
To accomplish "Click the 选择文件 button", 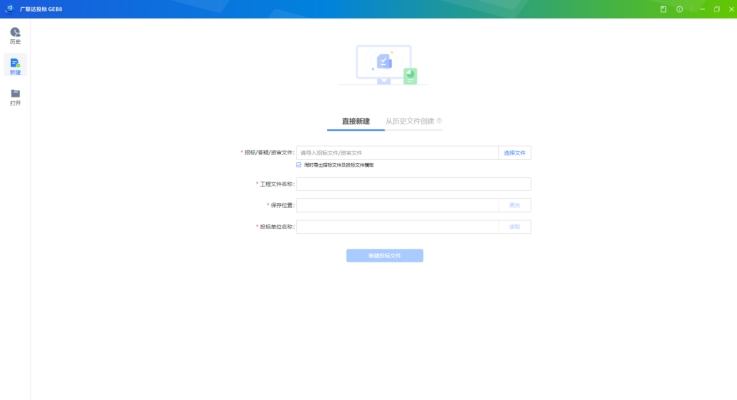I will tap(514, 153).
